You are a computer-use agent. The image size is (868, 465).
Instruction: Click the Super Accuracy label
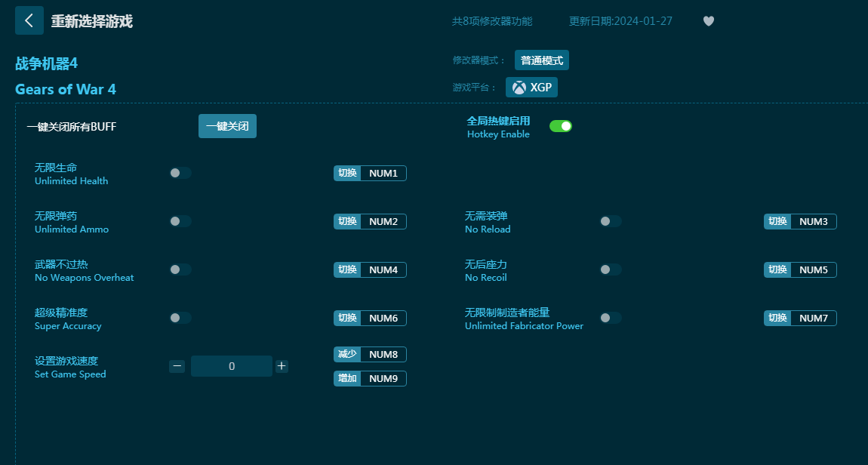point(68,326)
